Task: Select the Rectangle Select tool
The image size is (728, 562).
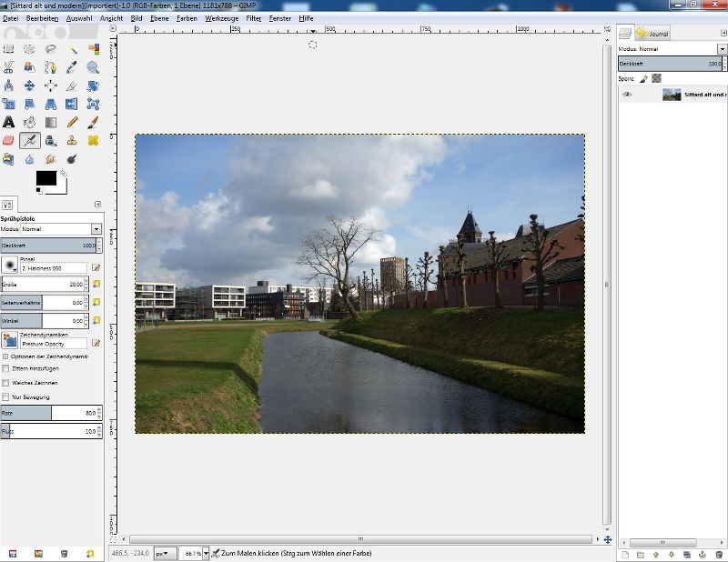Action: coord(8,49)
